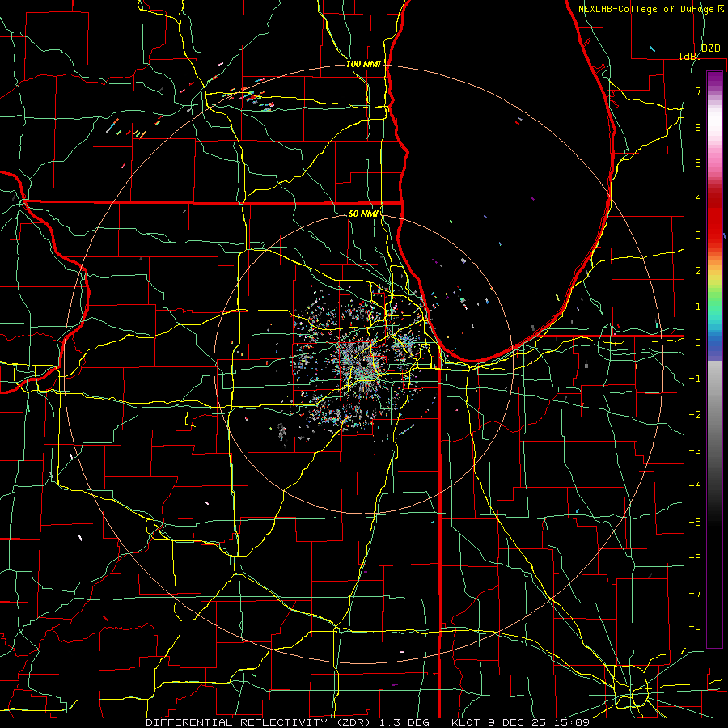Click the '-7' value on the color scale
The height and width of the screenshot is (728, 728).
(x=695, y=594)
